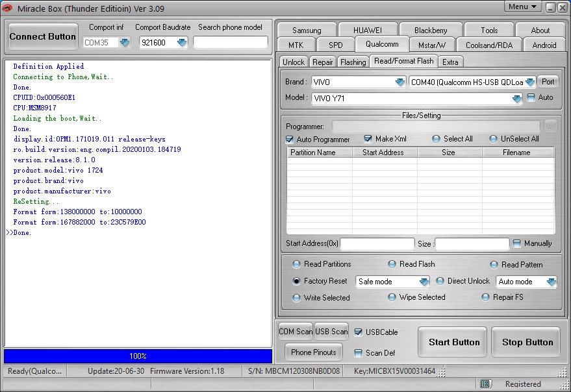Select the Qualcomm tab
The height and width of the screenshot is (392, 571).
click(382, 44)
